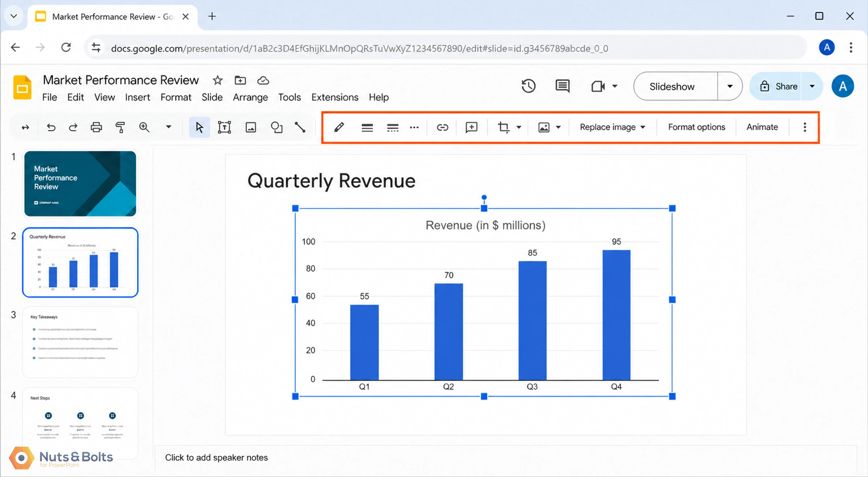The width and height of the screenshot is (868, 477).
Task: Click the search menus toolbar icon
Action: pyautogui.click(x=25, y=127)
